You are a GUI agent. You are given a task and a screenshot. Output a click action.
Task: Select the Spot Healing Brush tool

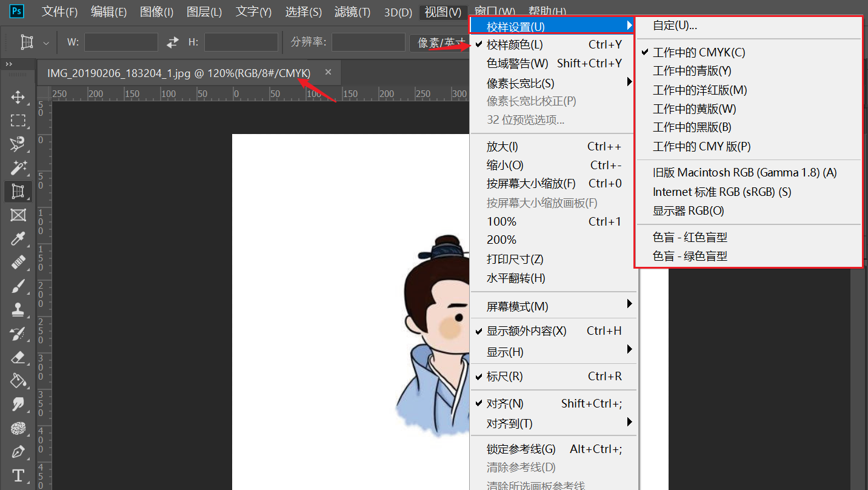click(18, 263)
